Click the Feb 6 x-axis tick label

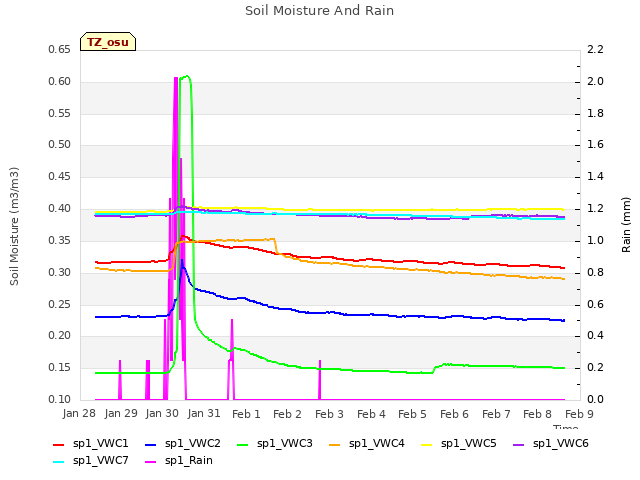(x=454, y=414)
